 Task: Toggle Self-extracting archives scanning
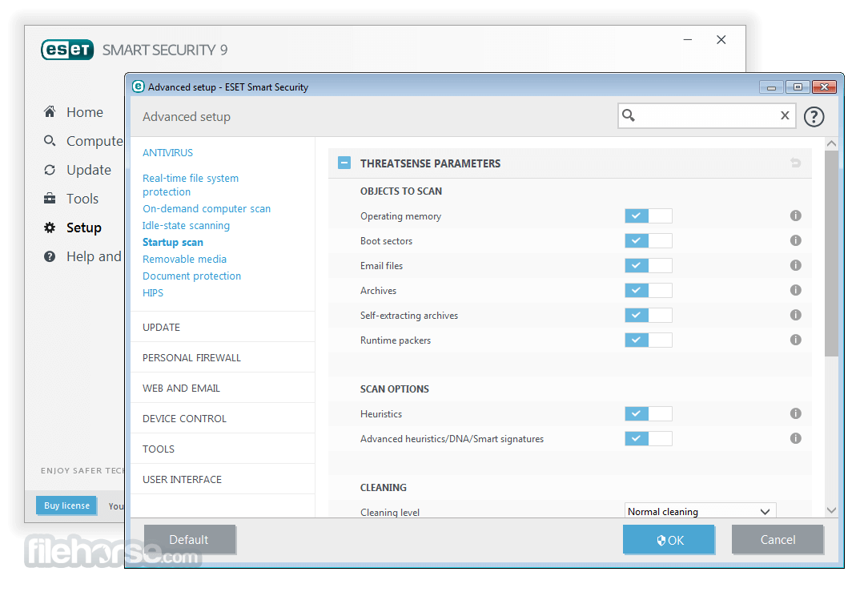tap(649, 315)
